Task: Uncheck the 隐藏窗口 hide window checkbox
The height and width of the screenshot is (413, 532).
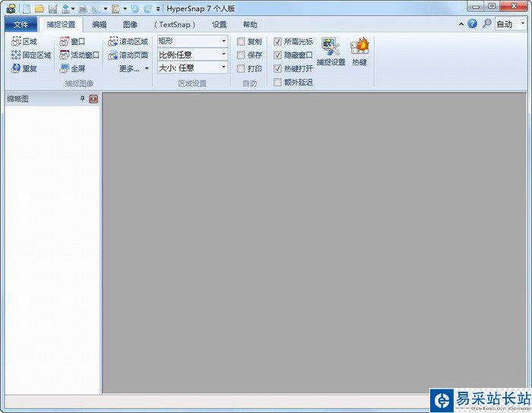Action: (x=277, y=55)
